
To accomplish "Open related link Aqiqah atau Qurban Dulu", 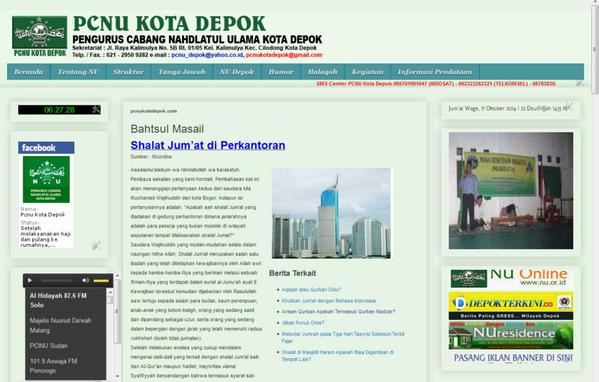I will (311, 290).
